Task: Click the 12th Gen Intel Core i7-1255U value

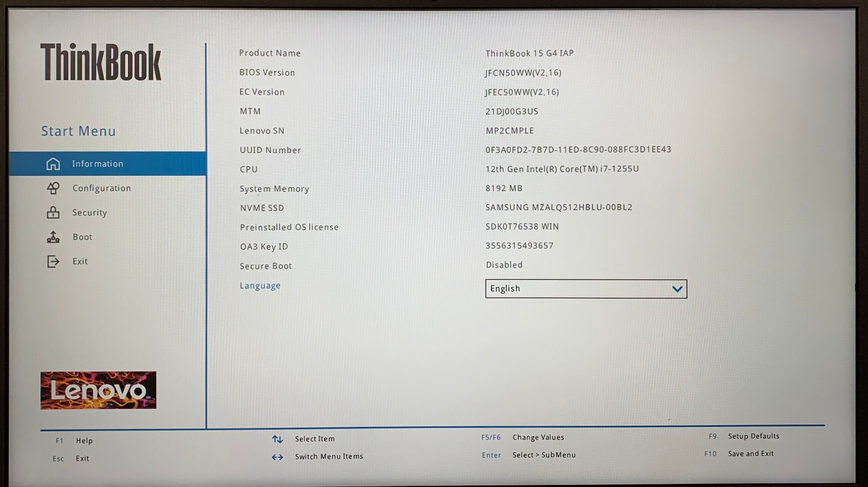Action: (562, 169)
